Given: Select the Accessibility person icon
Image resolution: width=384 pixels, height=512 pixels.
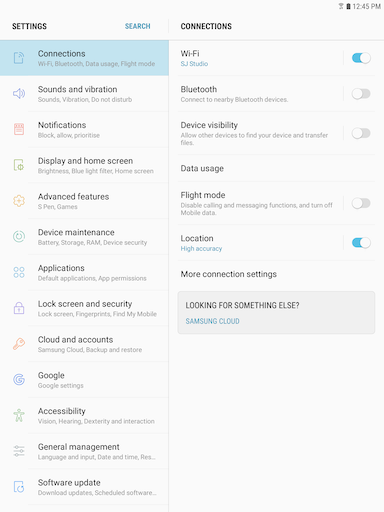Looking at the screenshot, I should click(19, 415).
